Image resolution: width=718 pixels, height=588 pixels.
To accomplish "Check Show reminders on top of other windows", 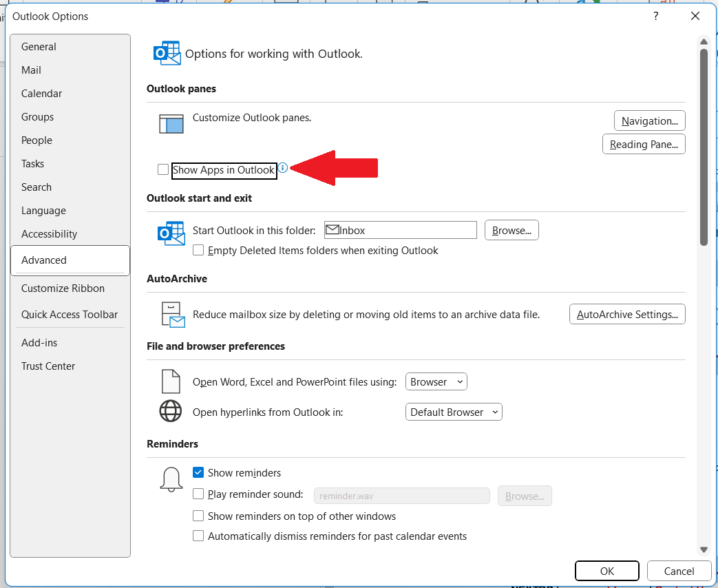I will point(198,516).
